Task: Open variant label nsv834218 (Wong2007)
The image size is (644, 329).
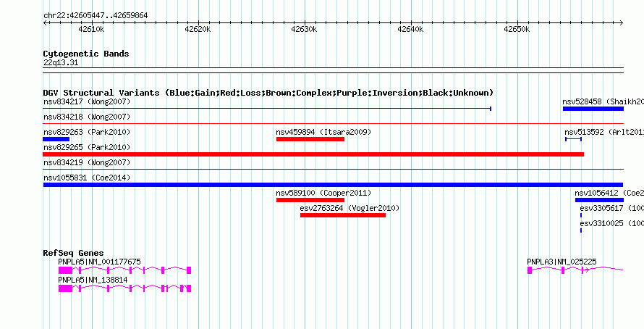Action: click(x=87, y=117)
